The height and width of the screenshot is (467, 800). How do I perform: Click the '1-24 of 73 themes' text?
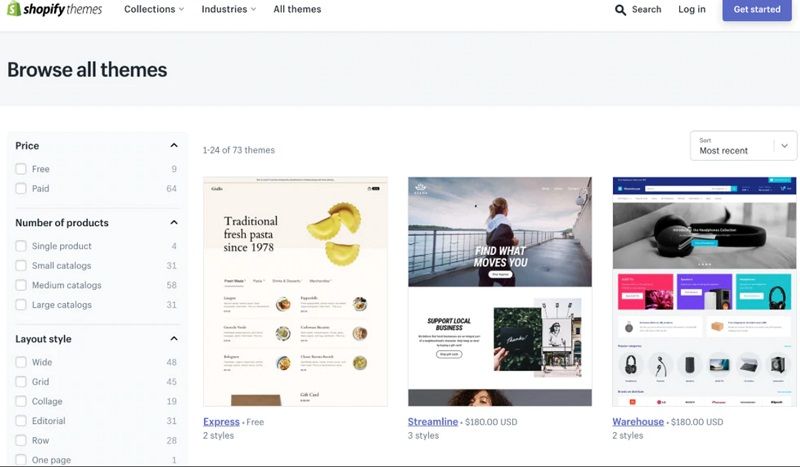pos(238,150)
